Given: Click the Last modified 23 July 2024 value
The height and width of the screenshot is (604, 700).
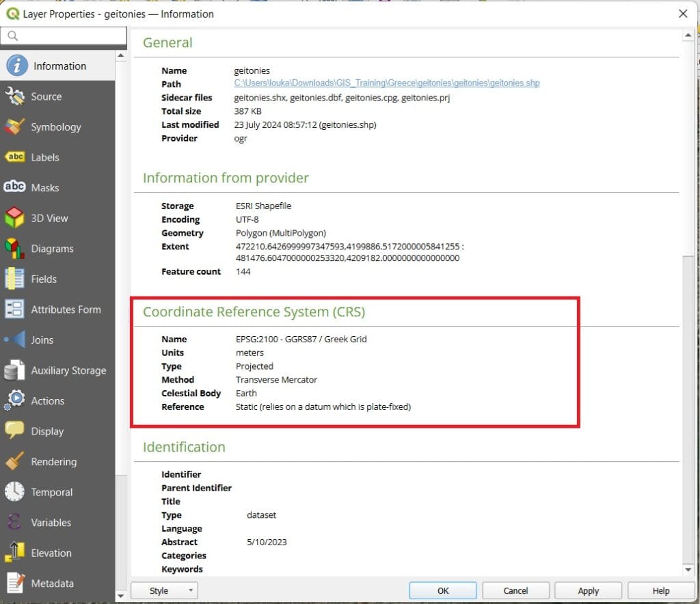Looking at the screenshot, I should pos(306,125).
